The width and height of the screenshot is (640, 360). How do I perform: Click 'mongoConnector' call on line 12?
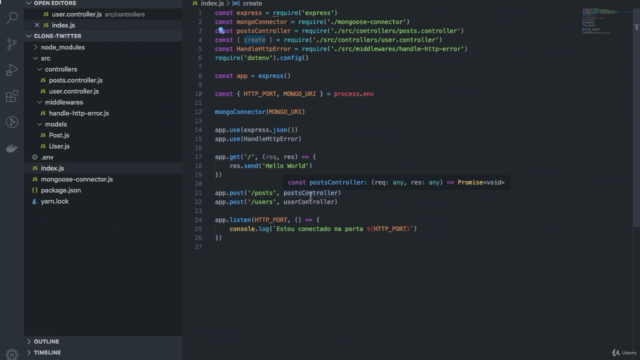[240, 112]
